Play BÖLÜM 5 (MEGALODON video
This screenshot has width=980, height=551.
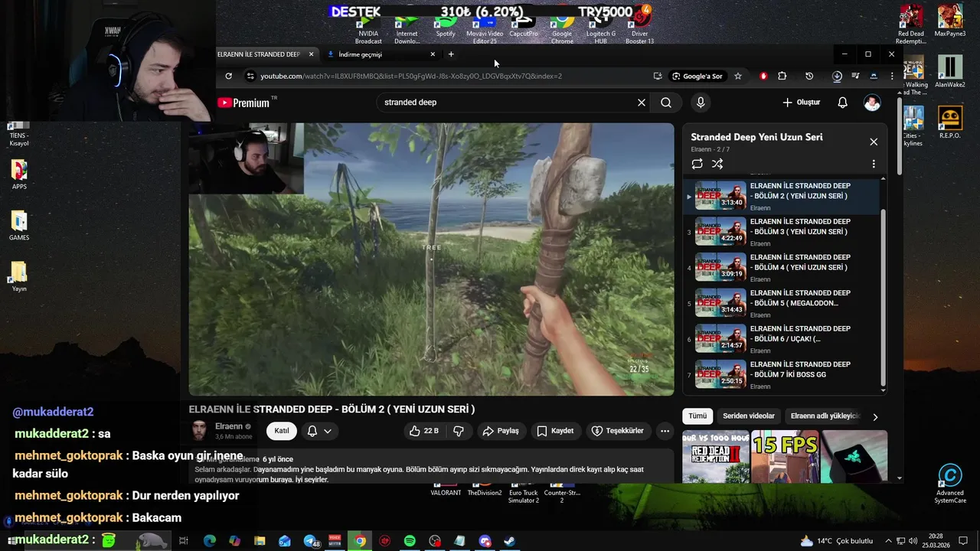tap(782, 304)
